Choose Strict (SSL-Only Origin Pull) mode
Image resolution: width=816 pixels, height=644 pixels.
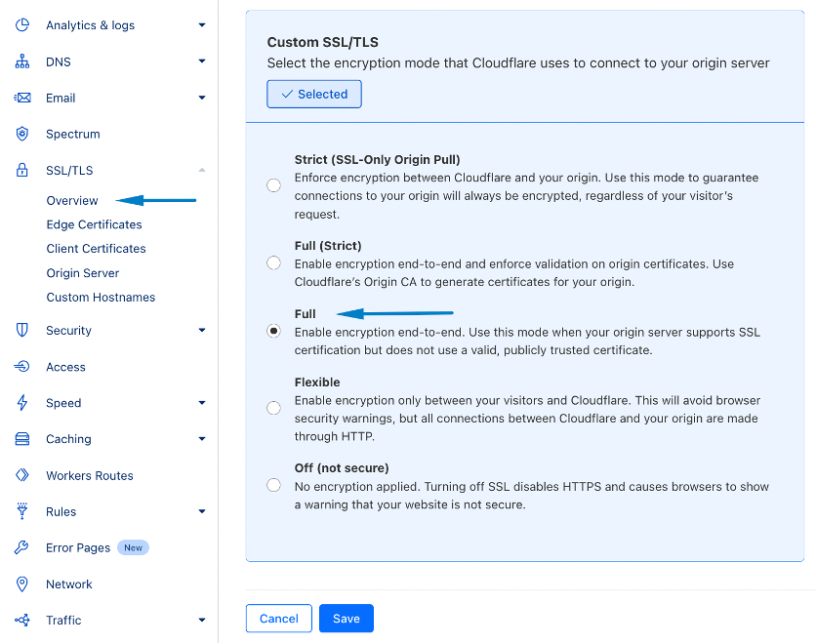[x=273, y=184]
